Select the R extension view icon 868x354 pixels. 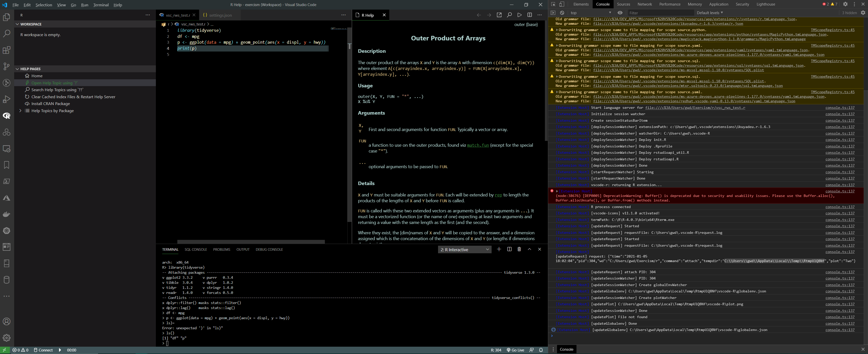pyautogui.click(x=6, y=116)
